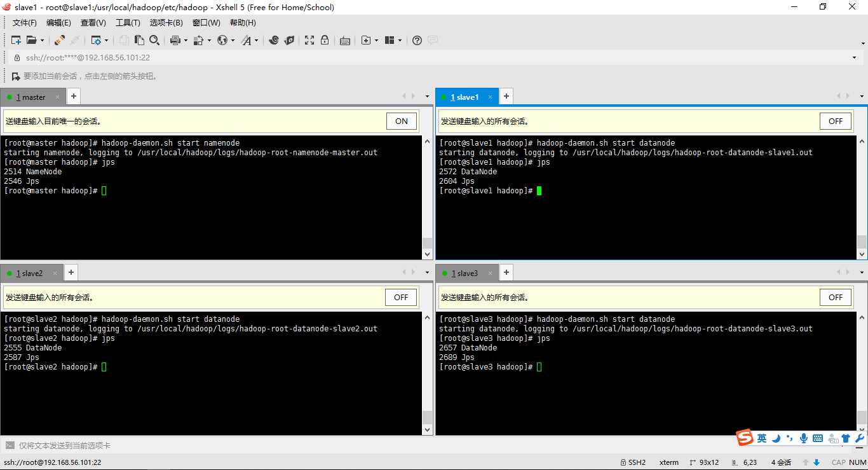The image size is (868, 470).
Task: Open the 查看(V) menu
Action: tap(93, 23)
